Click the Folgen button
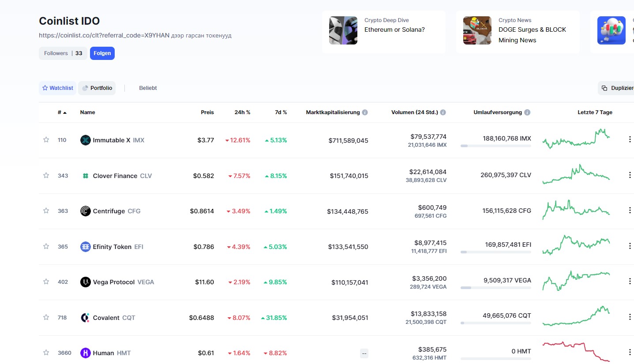The height and width of the screenshot is (364, 634). tap(102, 53)
